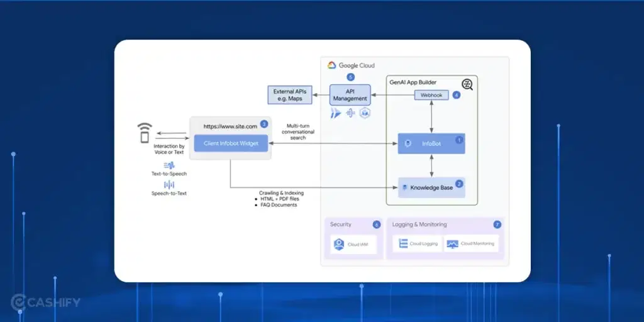Select the Webhook box

431,95
